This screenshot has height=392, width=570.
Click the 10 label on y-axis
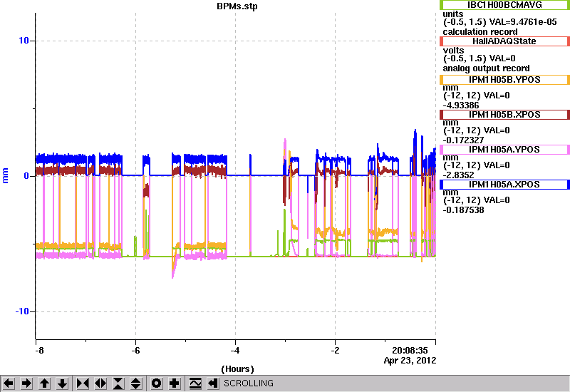tap(24, 41)
